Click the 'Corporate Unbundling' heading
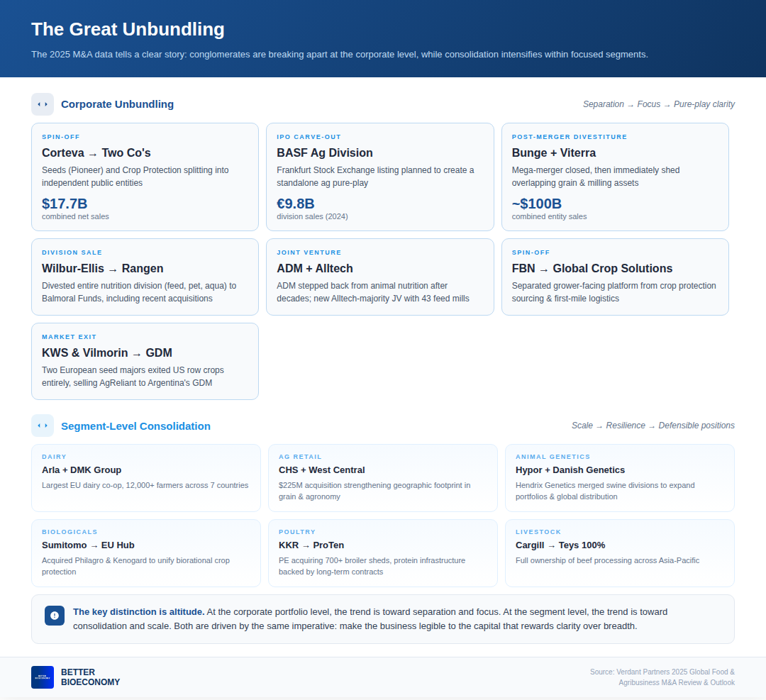 [x=117, y=104]
